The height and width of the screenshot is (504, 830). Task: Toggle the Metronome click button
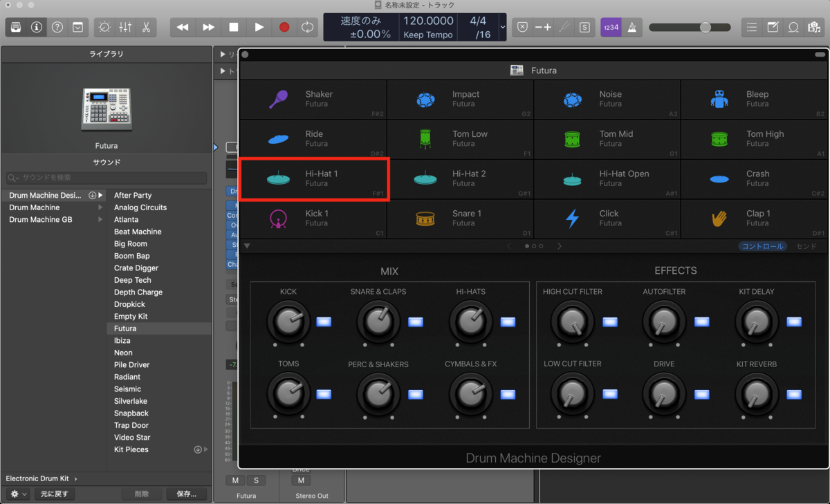tap(631, 28)
